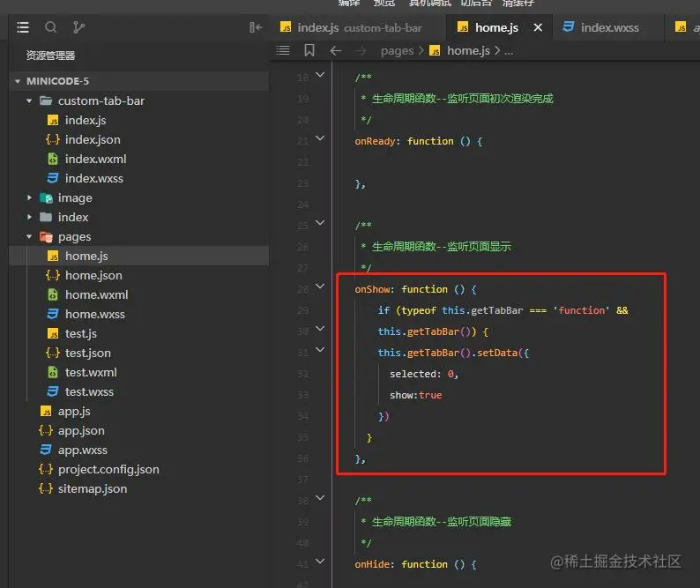Open home.wxml file
This screenshot has height=588, width=700.
tap(138, 295)
